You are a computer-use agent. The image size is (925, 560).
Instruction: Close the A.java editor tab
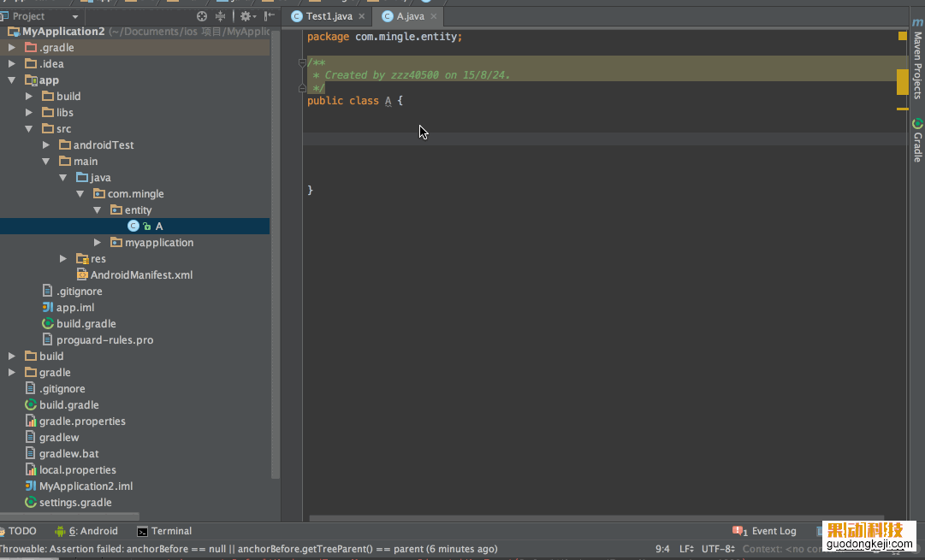pyautogui.click(x=436, y=16)
